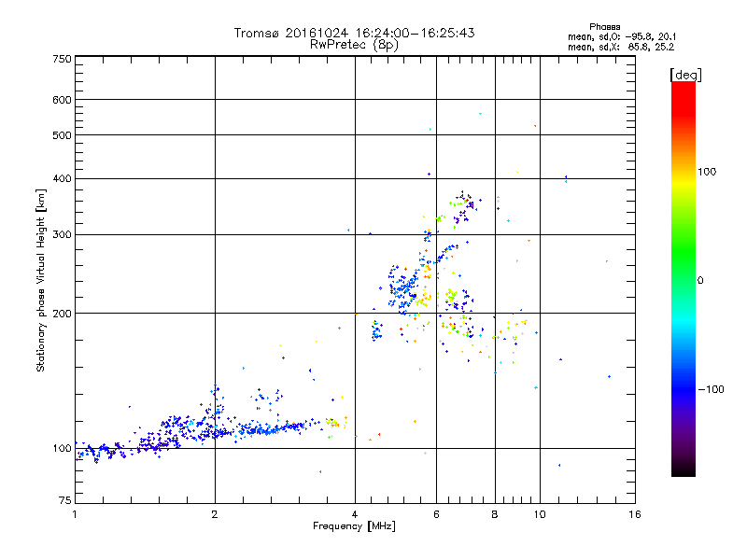This screenshot has height=560, width=747.
Task: Click the '75' height axis tick label
Action: [65, 500]
